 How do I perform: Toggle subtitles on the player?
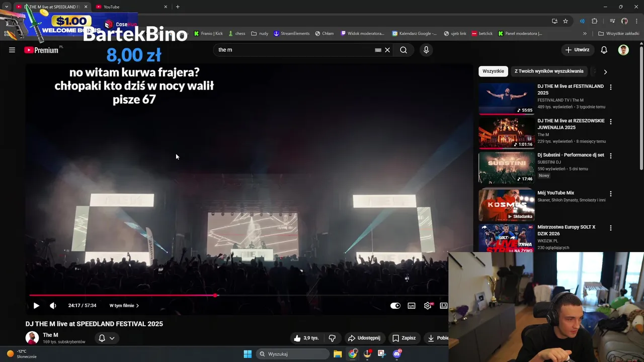coord(412,306)
